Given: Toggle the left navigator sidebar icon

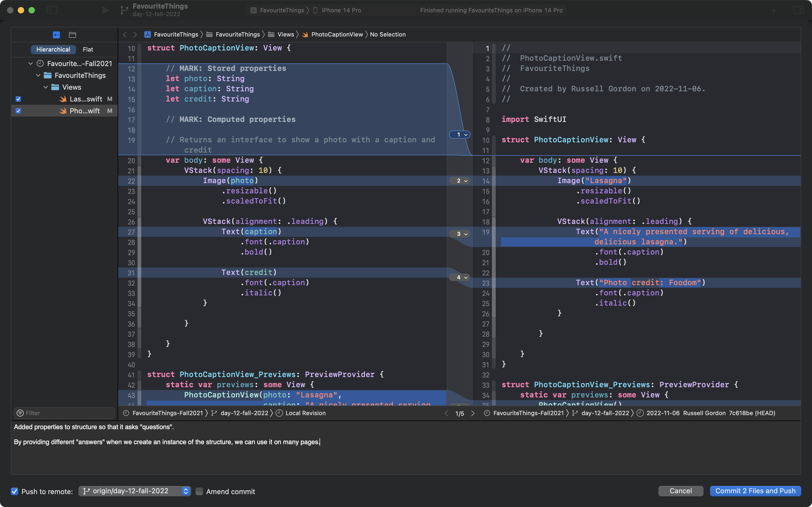Looking at the screenshot, I should click(52, 10).
